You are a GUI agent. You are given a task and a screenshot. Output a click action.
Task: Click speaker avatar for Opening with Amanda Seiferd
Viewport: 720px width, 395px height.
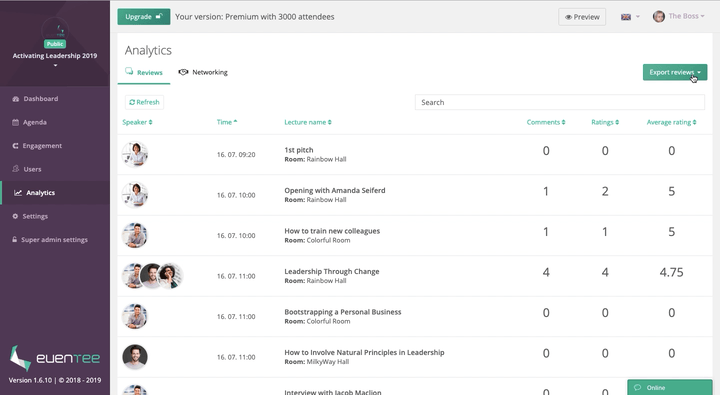click(135, 195)
